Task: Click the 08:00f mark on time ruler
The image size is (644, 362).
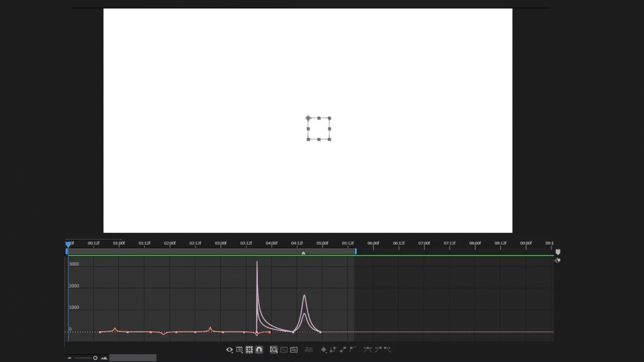Action: pos(475,243)
